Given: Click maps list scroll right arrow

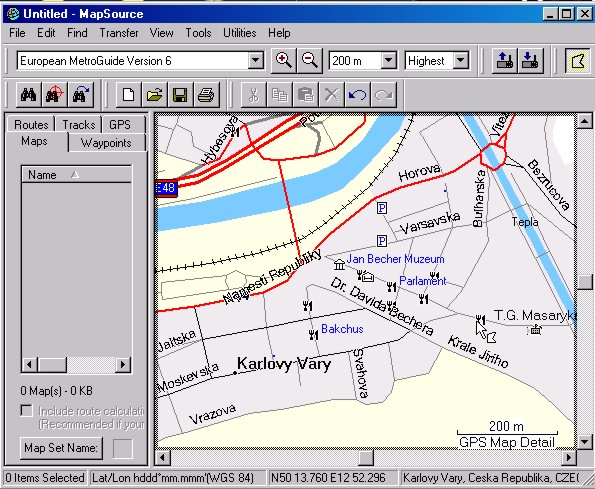Looking at the screenshot, I should pos(123,365).
